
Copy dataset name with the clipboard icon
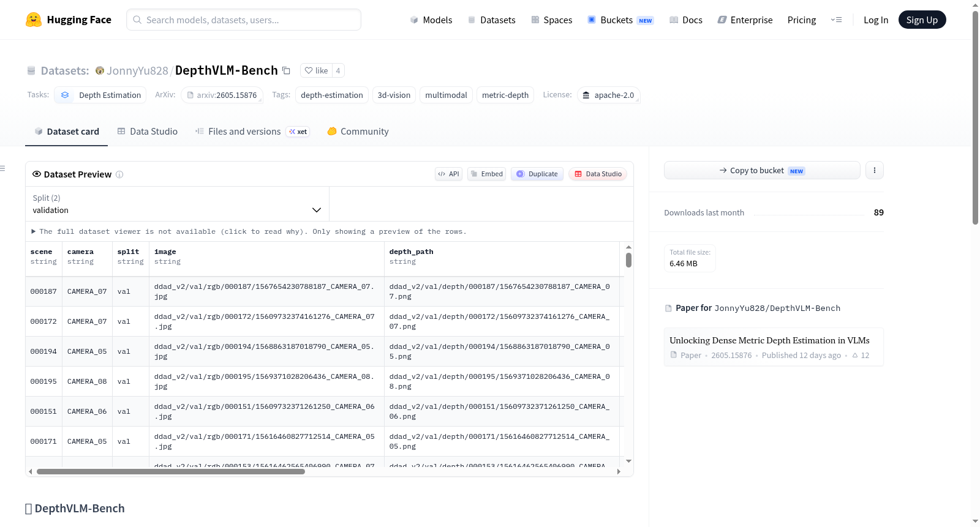(286, 70)
